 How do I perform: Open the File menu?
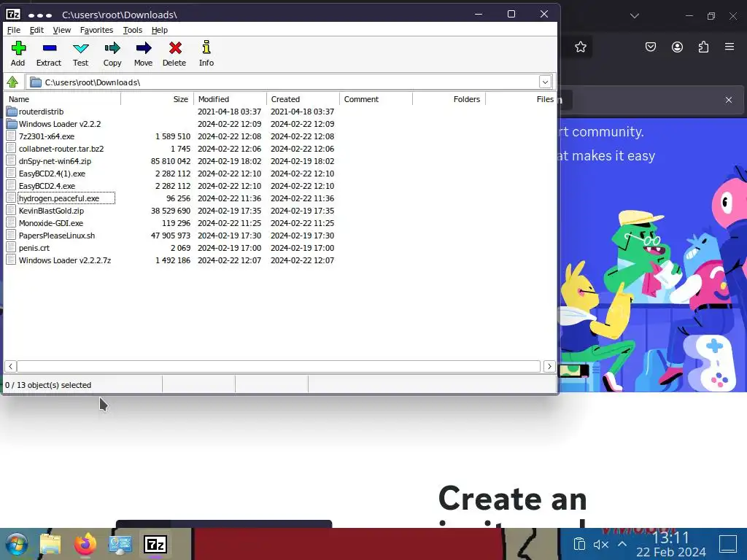14,30
